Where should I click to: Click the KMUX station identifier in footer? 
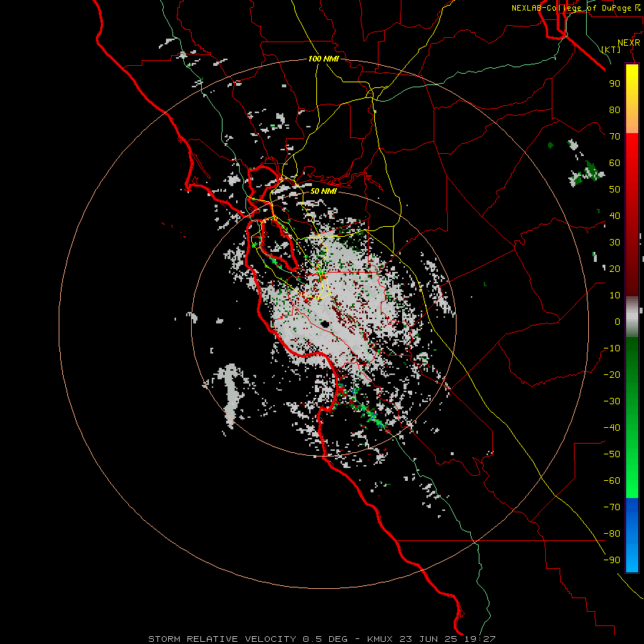click(x=380, y=639)
